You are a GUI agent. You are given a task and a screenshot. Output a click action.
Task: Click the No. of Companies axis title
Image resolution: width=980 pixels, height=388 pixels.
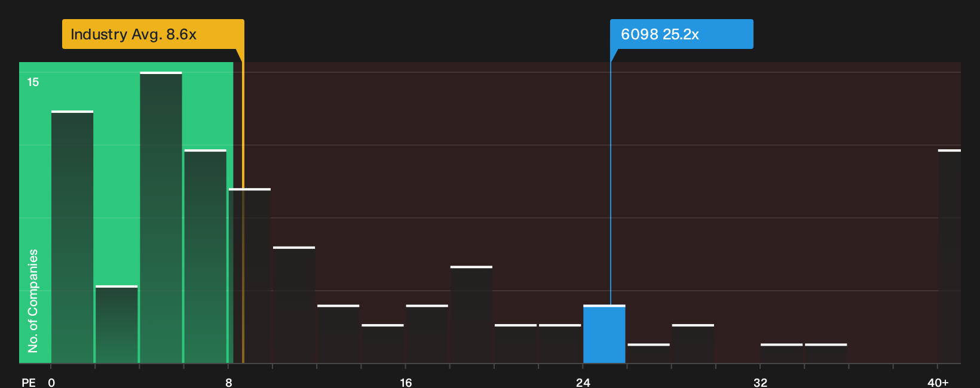click(x=33, y=300)
